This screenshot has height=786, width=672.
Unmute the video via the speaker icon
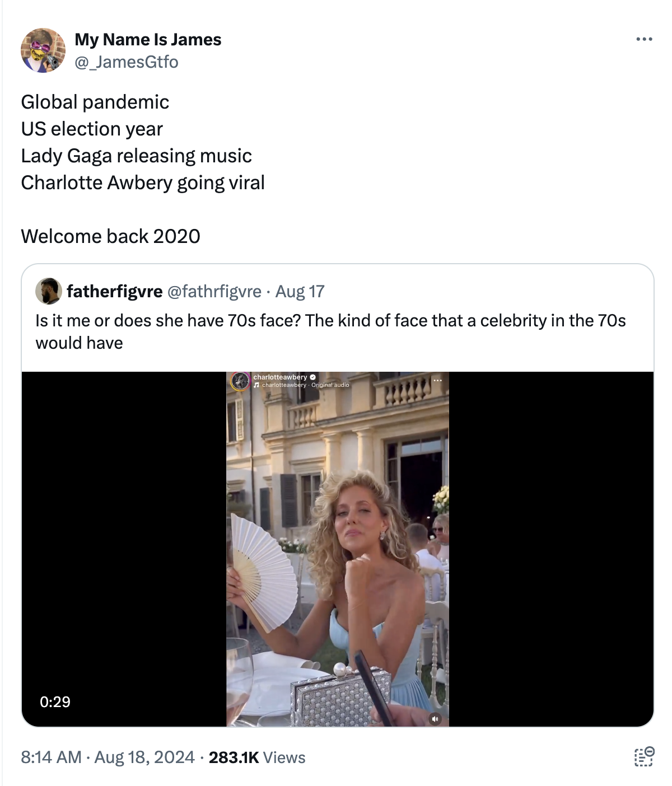coord(435,719)
